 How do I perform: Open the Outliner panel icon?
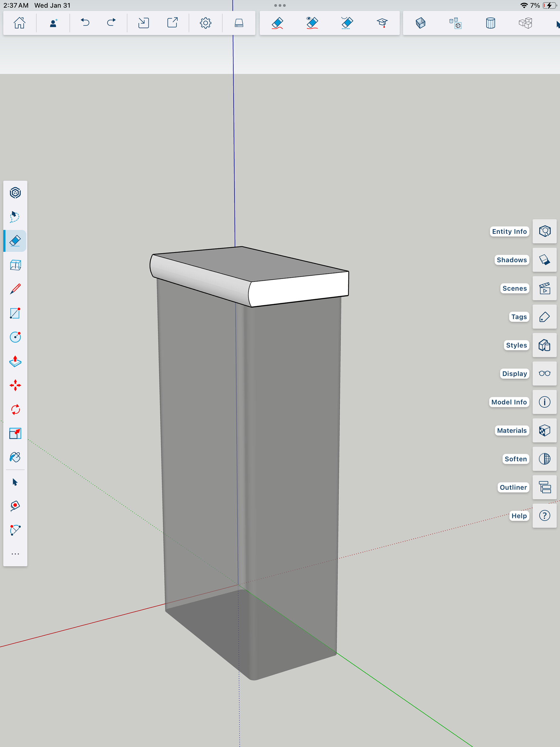[544, 487]
